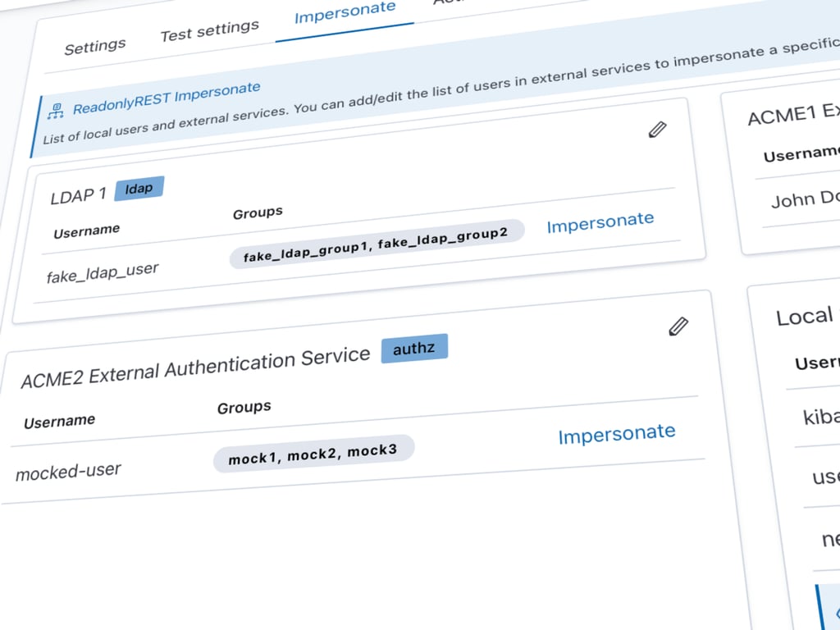Select the John Do user row in ACME1
This screenshot has height=630, width=840.
(804, 199)
